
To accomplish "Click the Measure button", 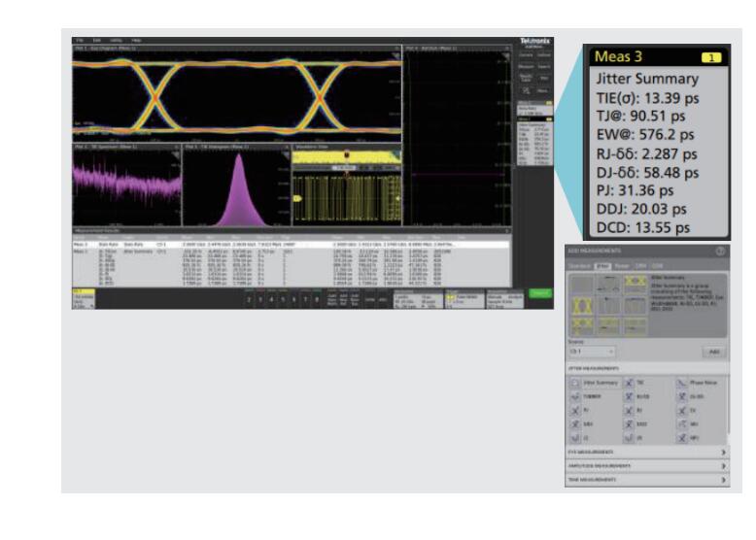I will [x=526, y=66].
